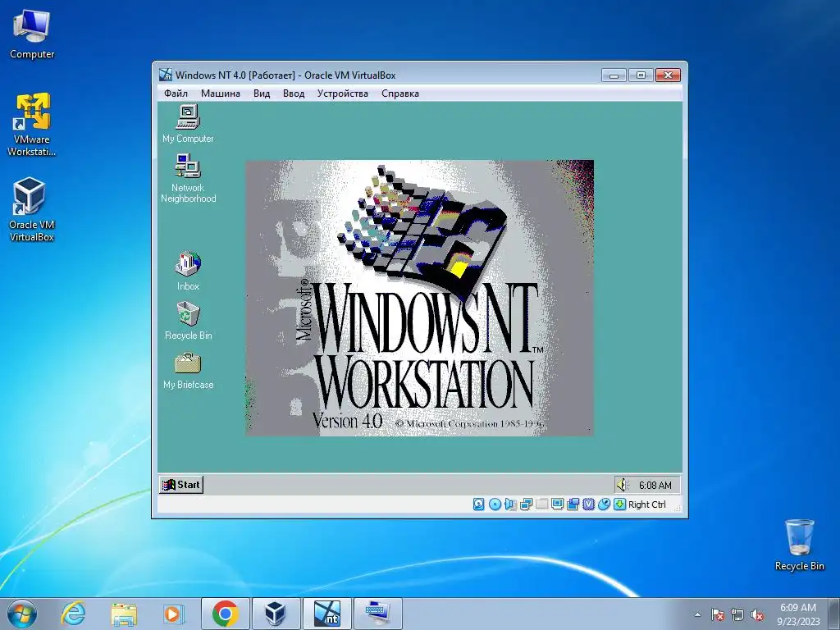Screen dimensions: 840x630
Task: Open the Устройства menu
Action: tap(342, 94)
